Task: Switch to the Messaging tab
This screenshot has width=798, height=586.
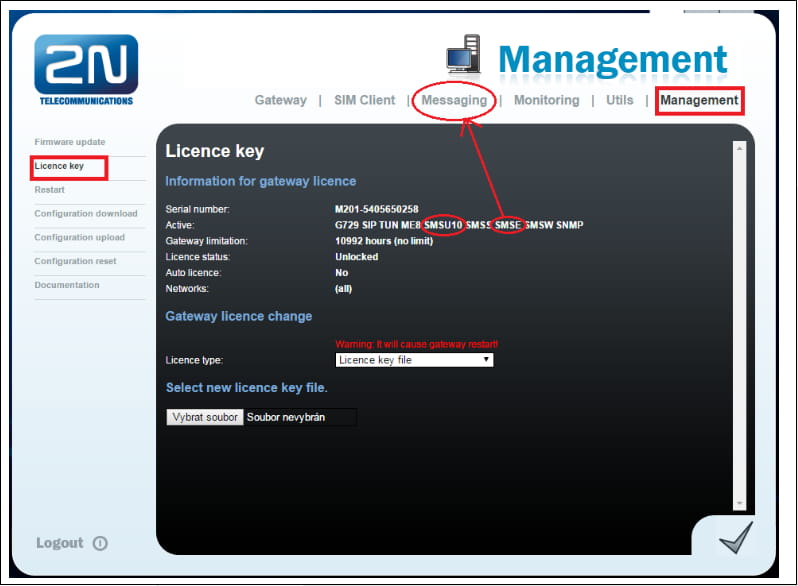Action: coord(454,100)
